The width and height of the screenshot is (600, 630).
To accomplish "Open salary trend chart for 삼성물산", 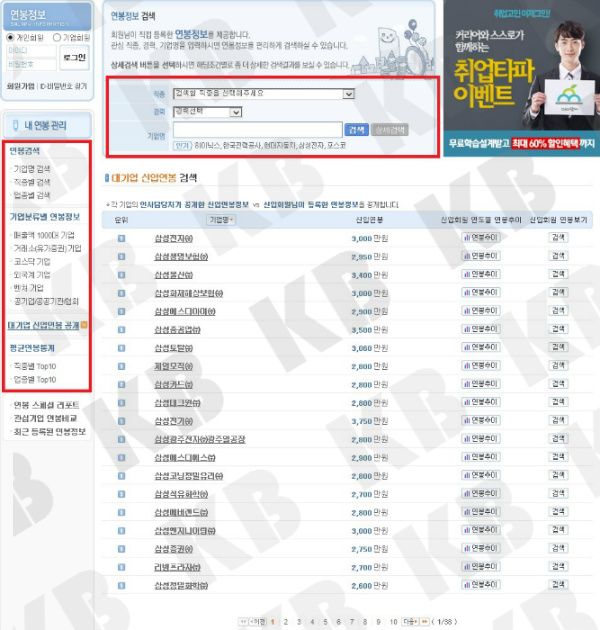I will coord(481,274).
